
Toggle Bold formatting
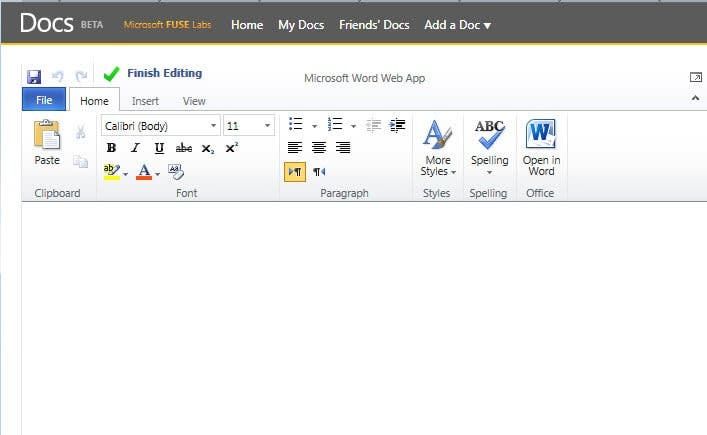111,148
